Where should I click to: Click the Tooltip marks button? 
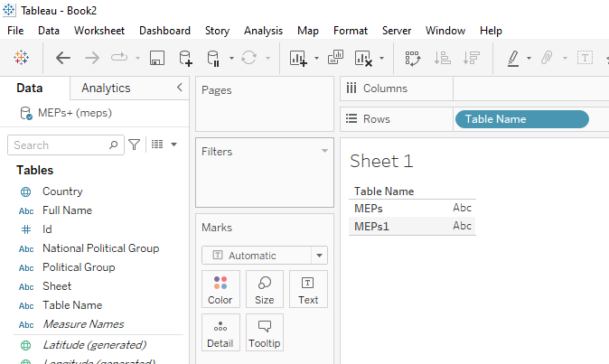point(265,332)
